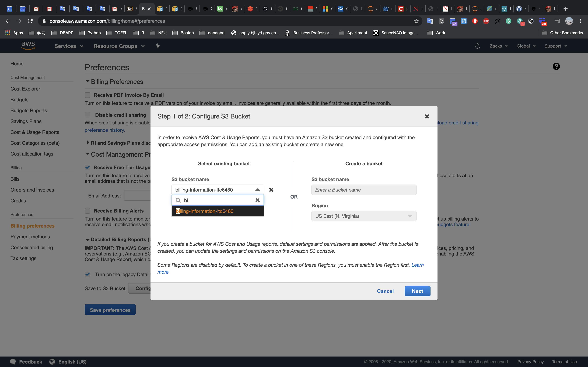This screenshot has height=367, width=588.
Task: Collapse the existing S3 bucket name dropdown
Action: click(257, 190)
